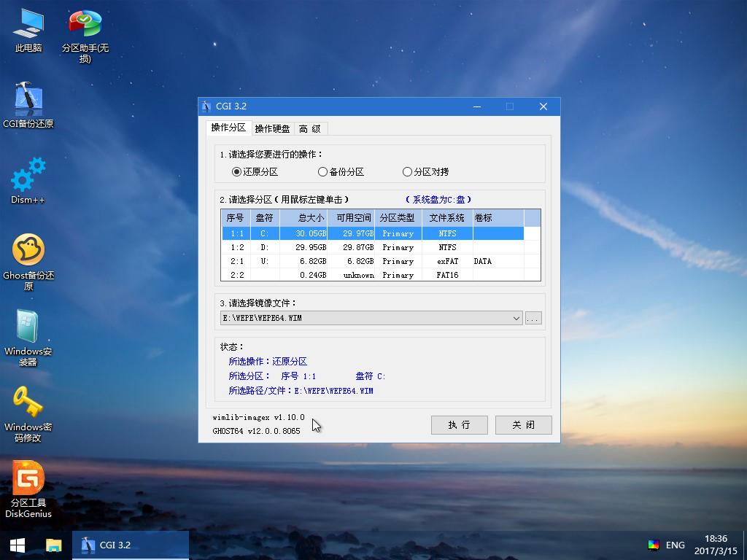Image resolution: width=747 pixels, height=560 pixels.
Task: Click the ENG language indicator on taskbar
Action: click(675, 545)
